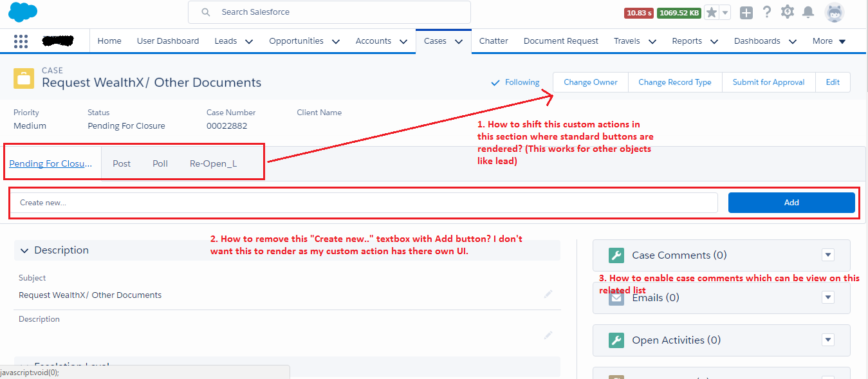Open the Chatter tab
The width and height of the screenshot is (868, 379).
coord(494,41)
